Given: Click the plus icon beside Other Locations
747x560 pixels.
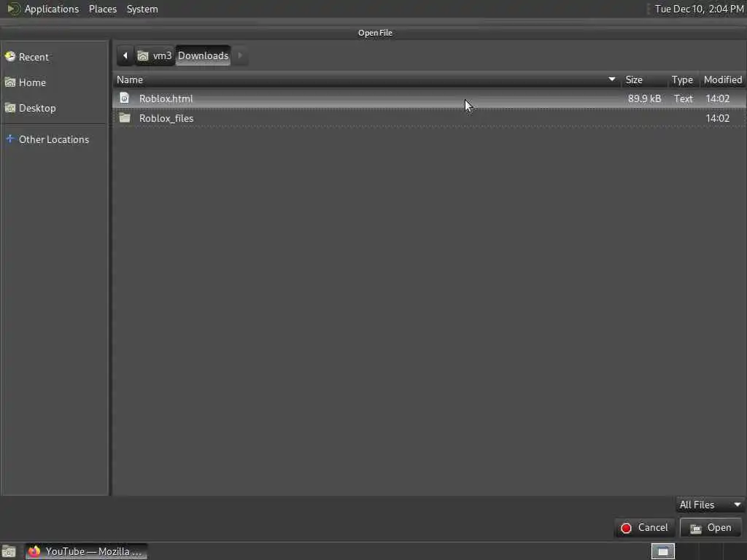Looking at the screenshot, I should click(x=10, y=139).
